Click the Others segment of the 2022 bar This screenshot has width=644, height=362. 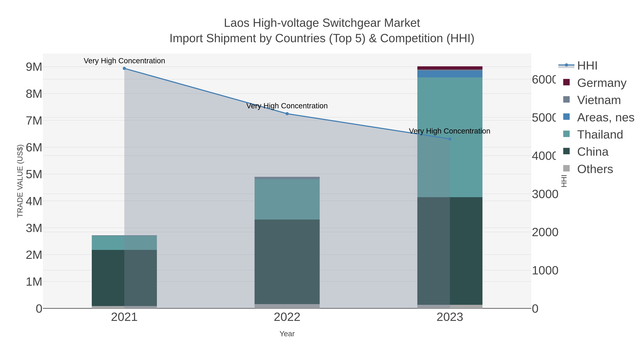tap(287, 306)
